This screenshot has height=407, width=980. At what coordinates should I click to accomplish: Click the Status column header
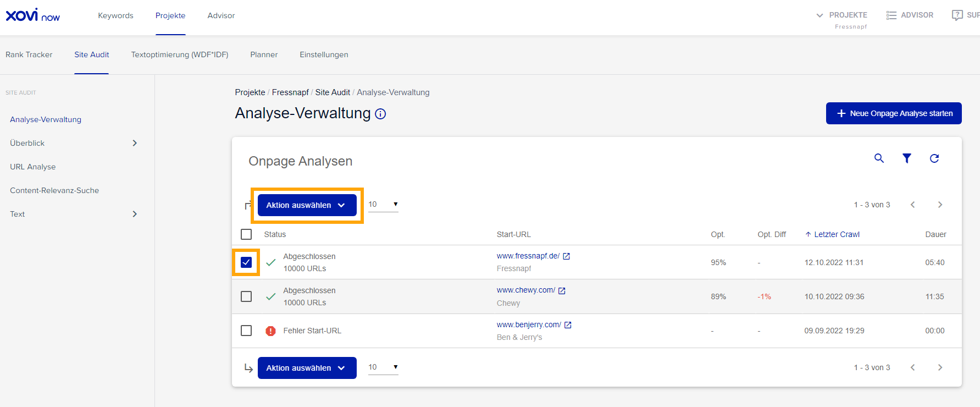coord(275,234)
